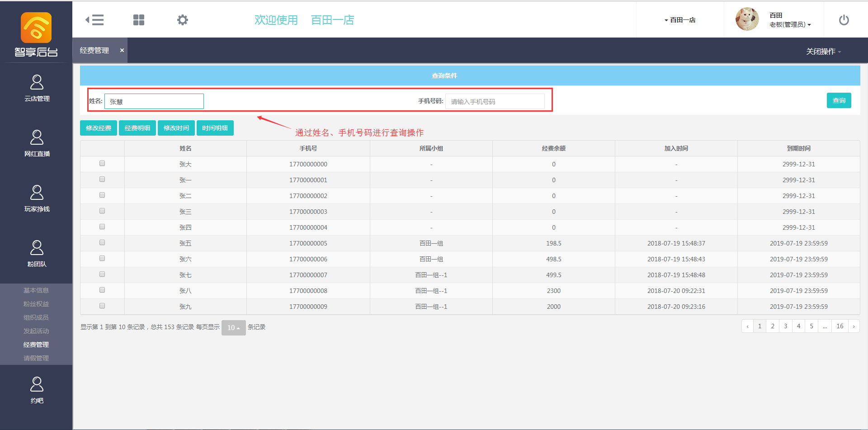The height and width of the screenshot is (430, 868).
Task: Open 粉丝权益 submenu item
Action: [x=36, y=304]
